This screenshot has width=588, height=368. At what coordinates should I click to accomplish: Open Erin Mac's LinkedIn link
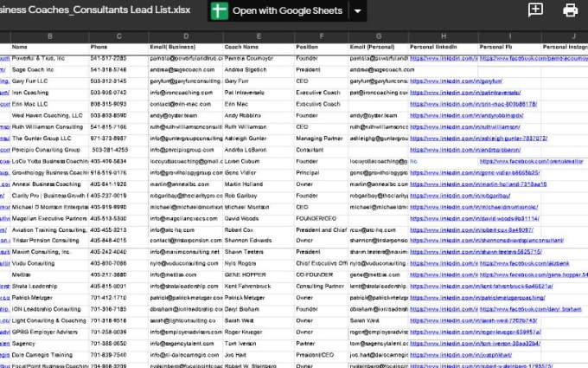pyautogui.click(x=474, y=104)
